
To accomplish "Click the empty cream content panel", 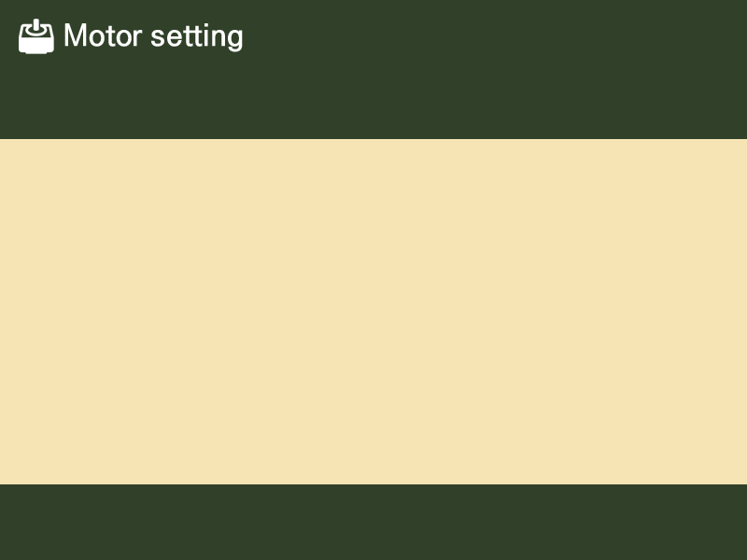I will (373, 311).
